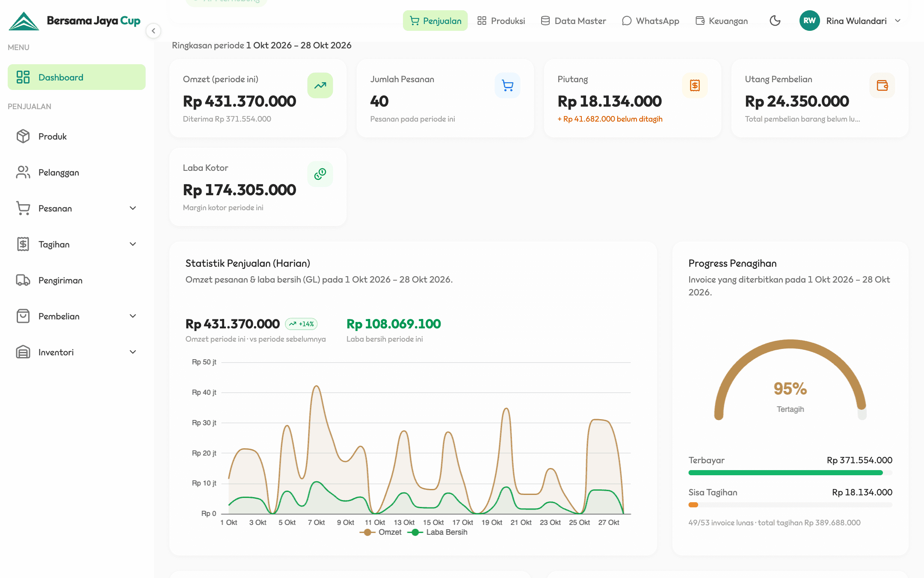Image resolution: width=924 pixels, height=578 pixels.
Task: Click the trending-up icon on Omzet card
Action: [320, 85]
